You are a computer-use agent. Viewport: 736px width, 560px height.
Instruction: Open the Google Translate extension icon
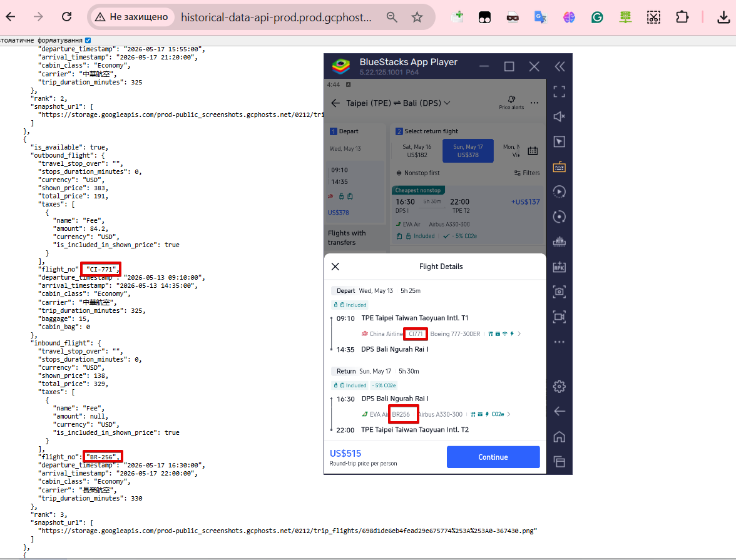540,18
